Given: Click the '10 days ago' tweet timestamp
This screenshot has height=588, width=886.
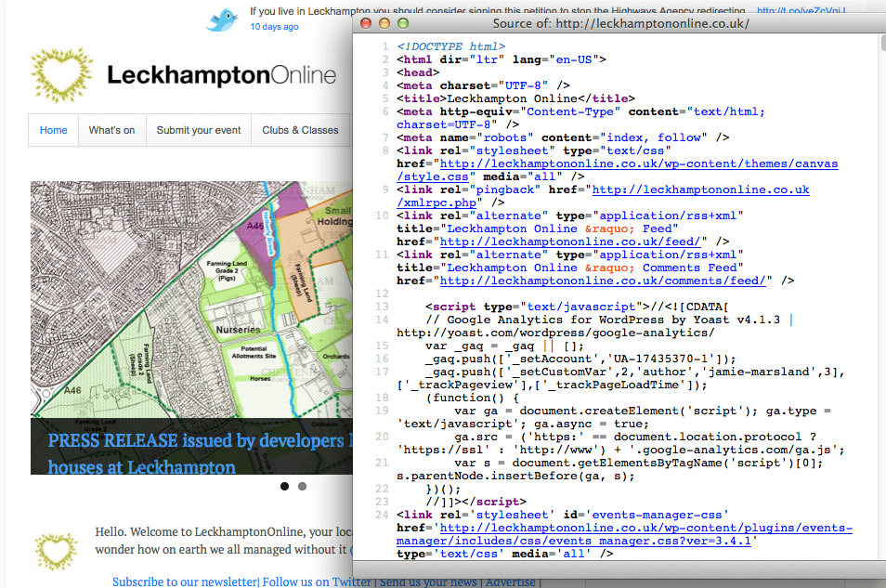Looking at the screenshot, I should pos(274,27).
